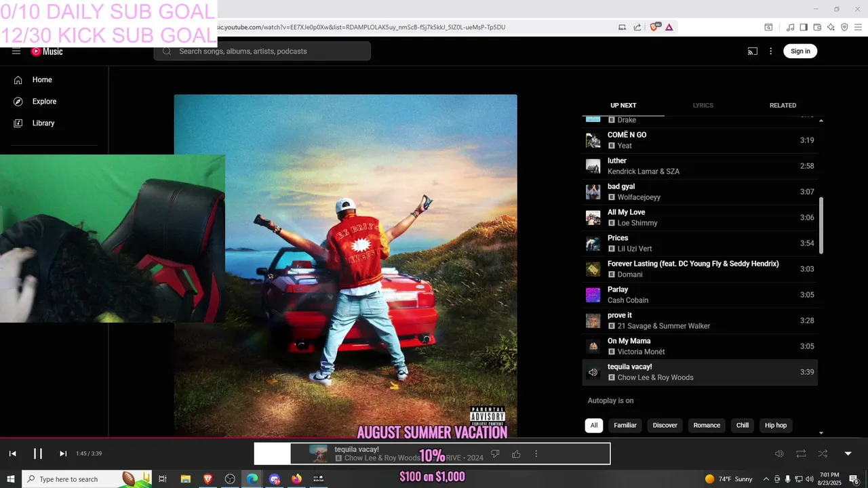Open Firefox from the taskbar

pyautogui.click(x=296, y=479)
